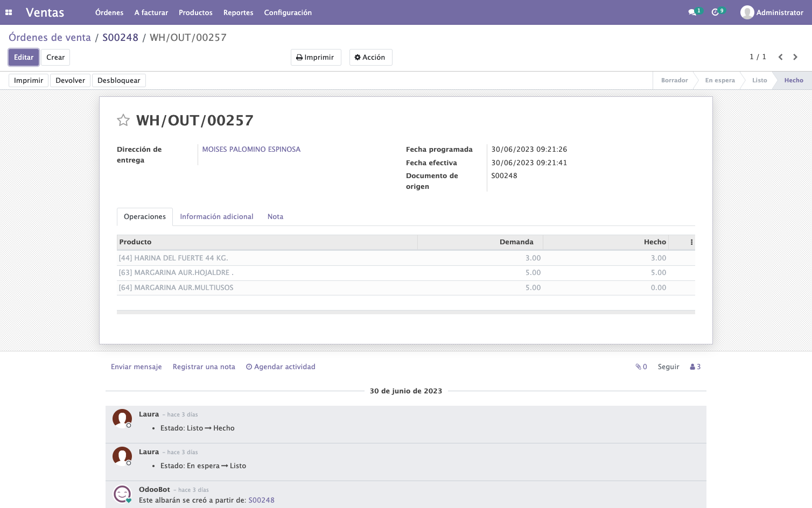Select the Operaciones tab

(x=145, y=217)
